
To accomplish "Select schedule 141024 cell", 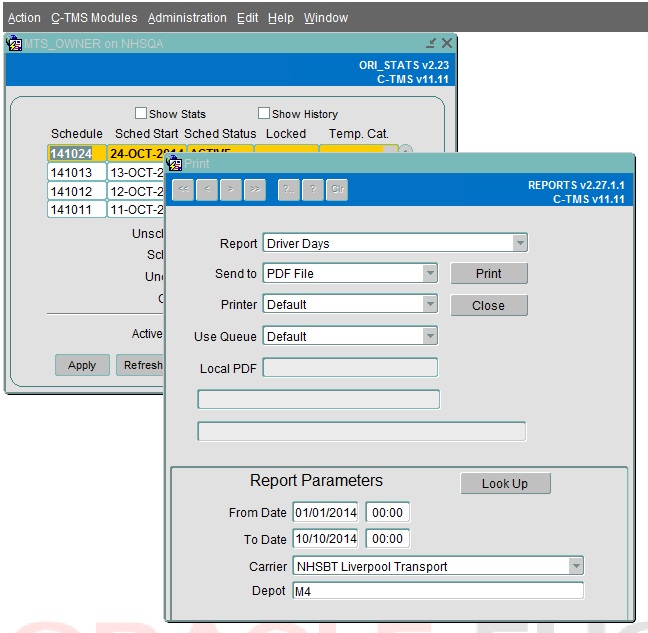I will (76, 153).
